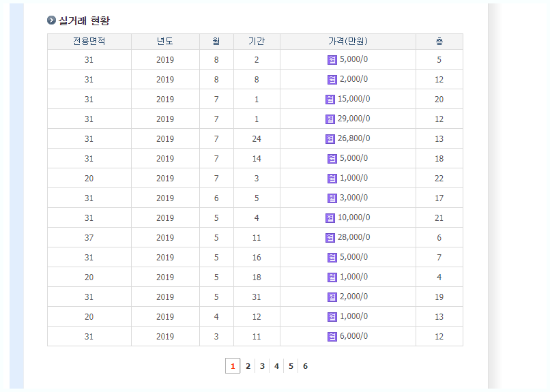Click the 기간 cell showing 31

click(x=257, y=297)
